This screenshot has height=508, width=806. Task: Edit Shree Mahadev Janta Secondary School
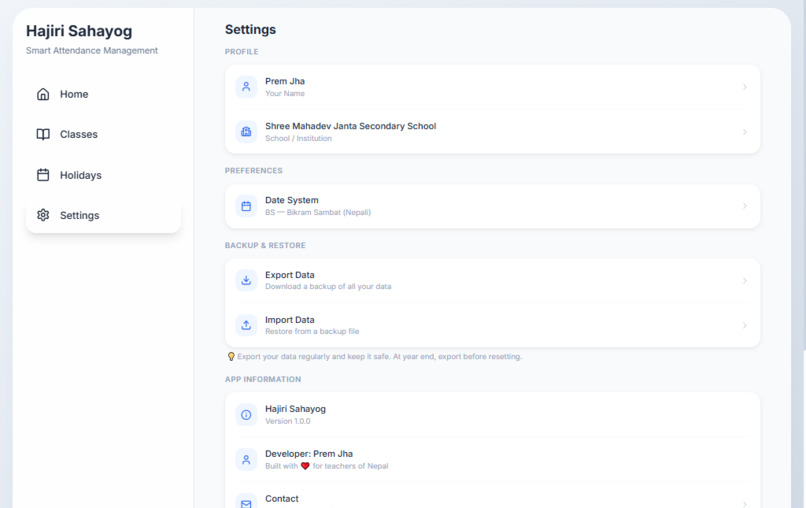tap(492, 132)
